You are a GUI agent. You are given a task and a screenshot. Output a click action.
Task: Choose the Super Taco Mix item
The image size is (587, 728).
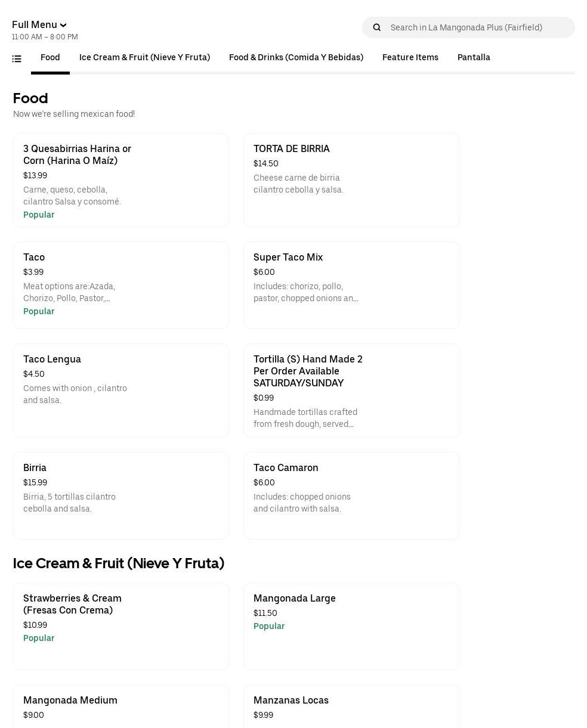(x=351, y=285)
